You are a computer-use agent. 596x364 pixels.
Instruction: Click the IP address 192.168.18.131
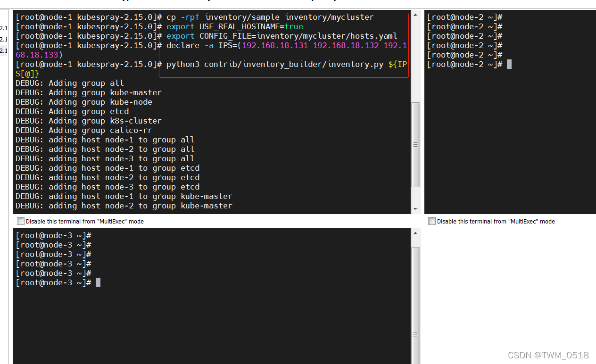coord(275,46)
